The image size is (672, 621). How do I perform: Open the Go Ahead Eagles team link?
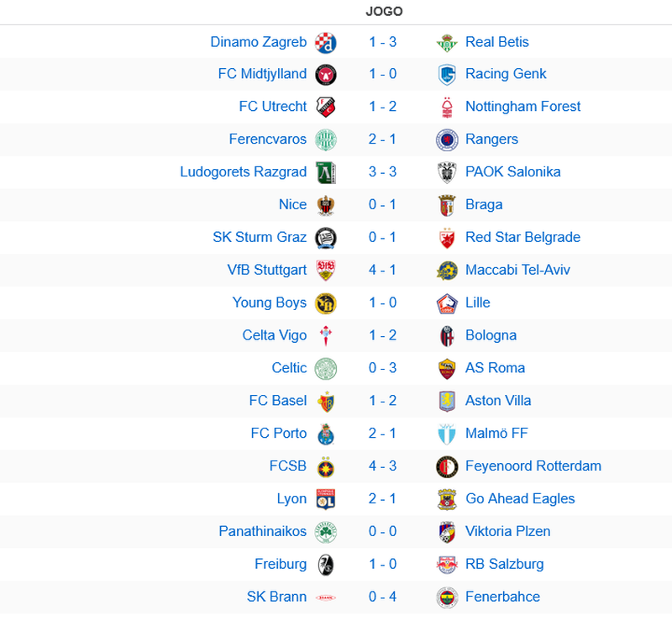[x=520, y=498]
